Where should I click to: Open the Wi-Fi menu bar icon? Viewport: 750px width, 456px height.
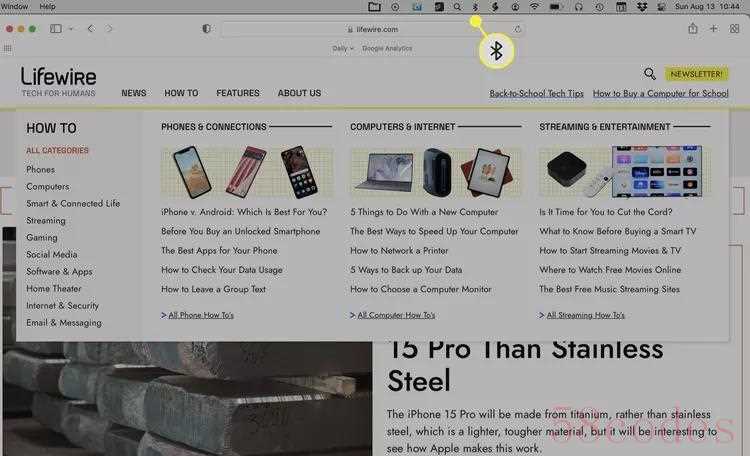[x=534, y=7]
